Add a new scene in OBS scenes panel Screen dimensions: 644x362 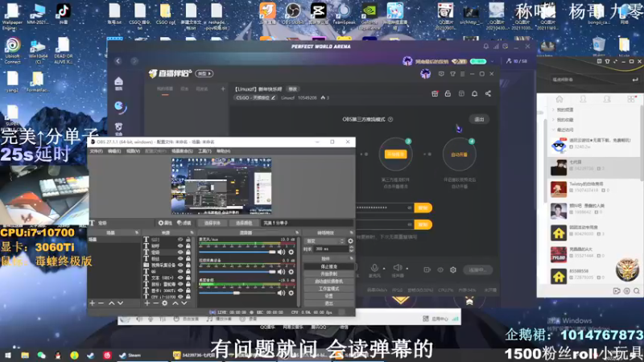[92, 303]
